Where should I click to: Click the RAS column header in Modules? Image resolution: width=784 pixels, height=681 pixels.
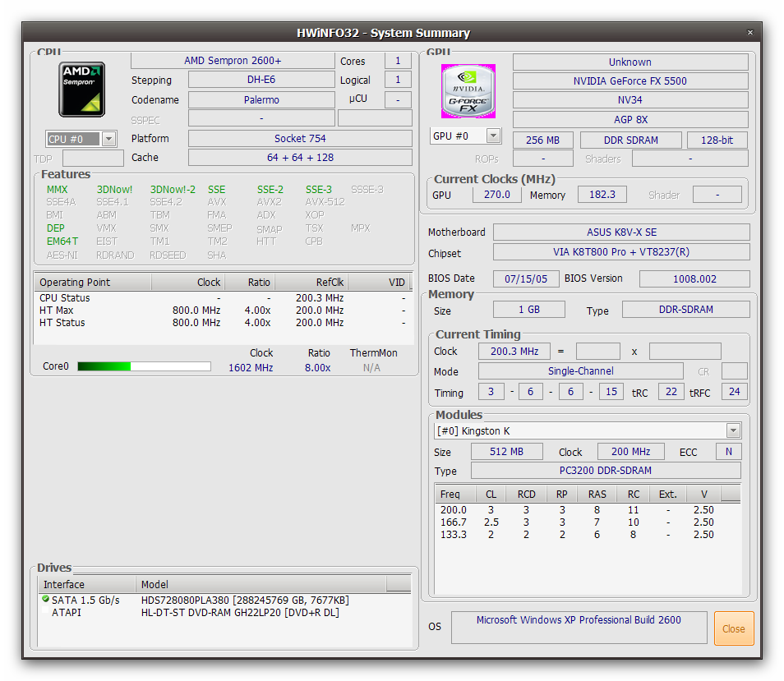coord(597,495)
